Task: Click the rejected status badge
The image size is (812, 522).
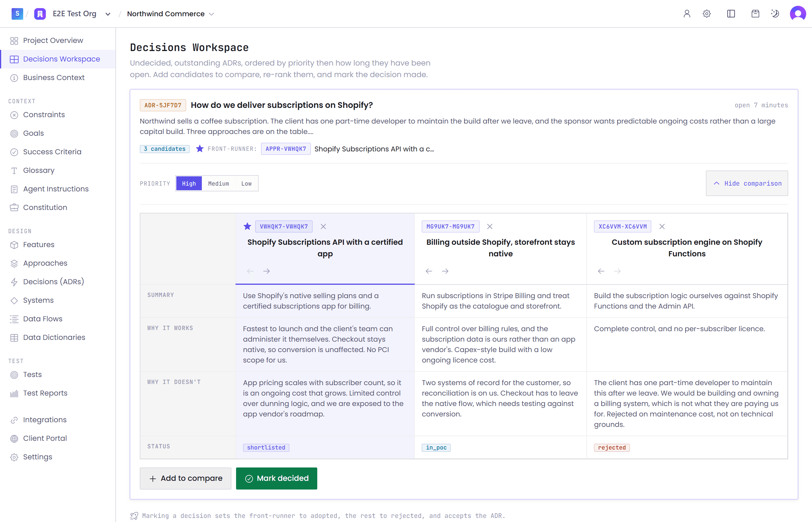Action: [x=612, y=447]
